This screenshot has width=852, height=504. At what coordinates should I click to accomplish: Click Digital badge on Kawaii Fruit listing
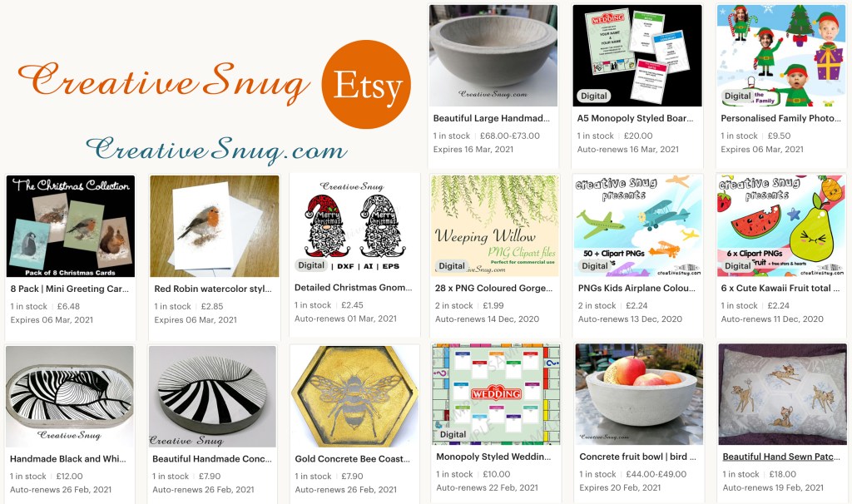737,265
